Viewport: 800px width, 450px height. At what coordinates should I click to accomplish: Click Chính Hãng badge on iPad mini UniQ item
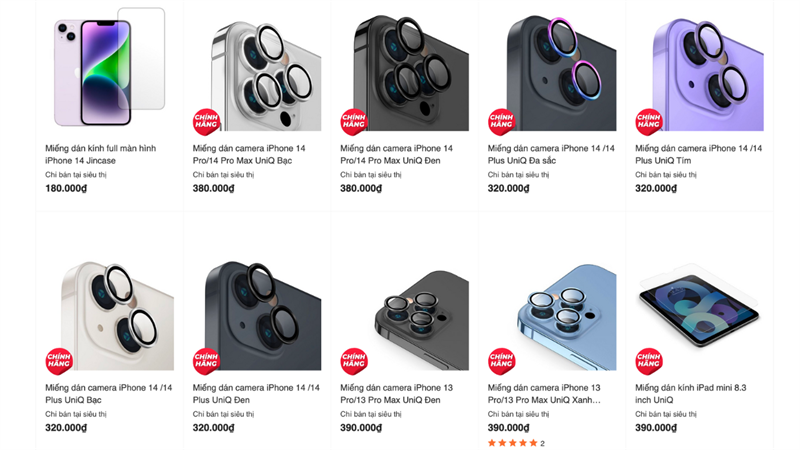click(x=648, y=361)
